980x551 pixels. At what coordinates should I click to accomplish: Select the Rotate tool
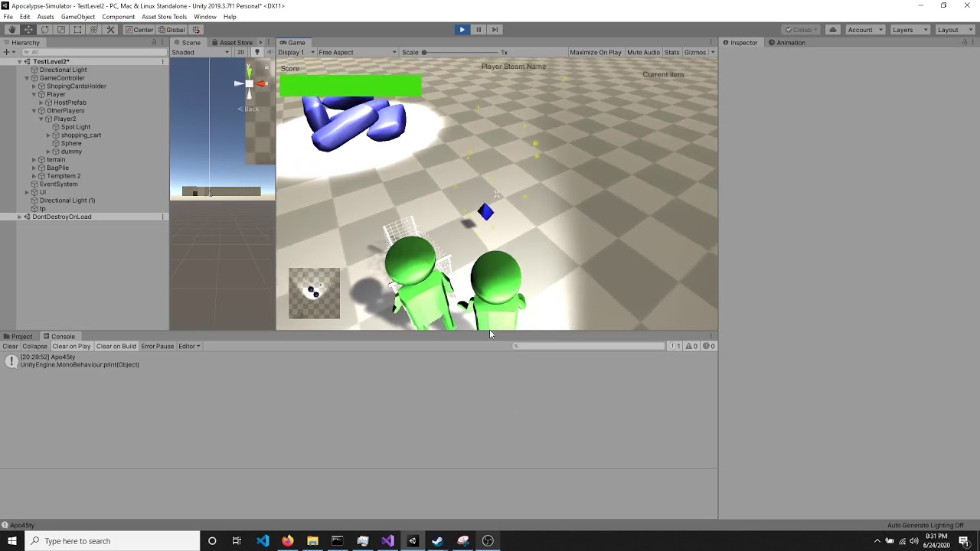coord(44,30)
